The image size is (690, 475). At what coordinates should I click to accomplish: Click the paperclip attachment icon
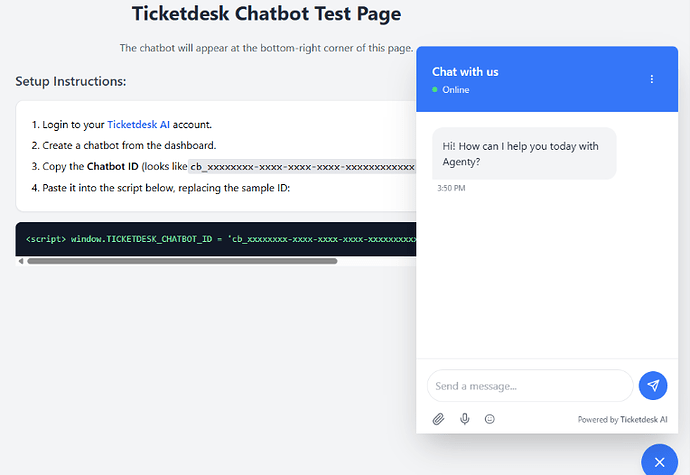[438, 419]
